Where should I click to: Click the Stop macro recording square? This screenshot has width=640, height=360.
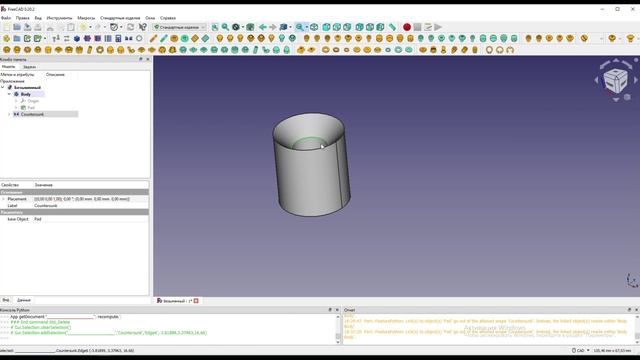(x=417, y=27)
